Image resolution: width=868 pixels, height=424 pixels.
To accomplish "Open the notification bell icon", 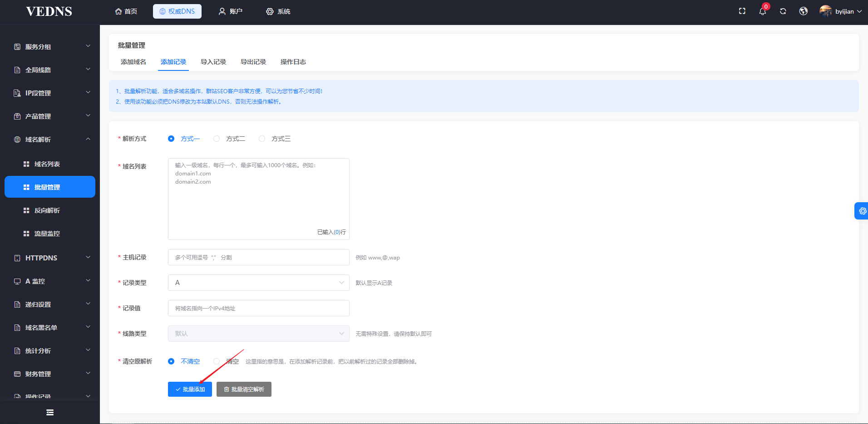I will tap(763, 11).
